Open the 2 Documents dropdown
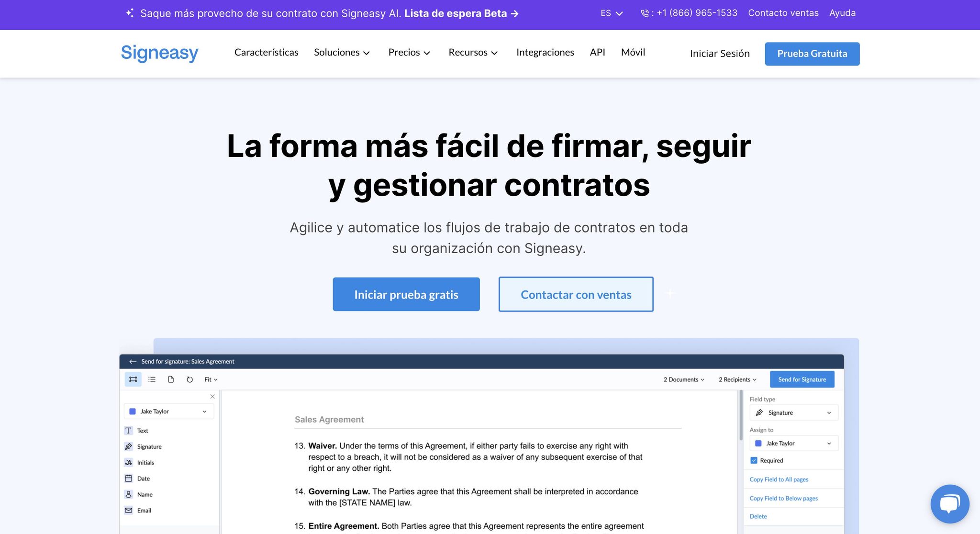980x534 pixels. coord(684,379)
